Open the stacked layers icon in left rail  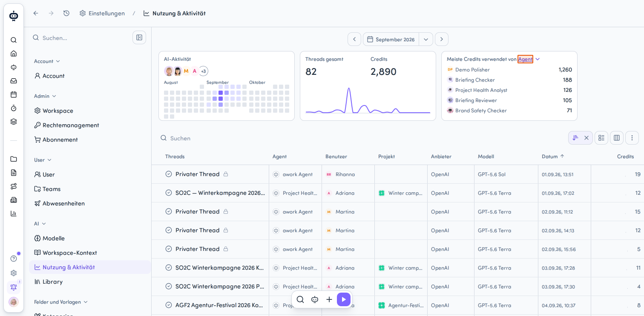[14, 122]
